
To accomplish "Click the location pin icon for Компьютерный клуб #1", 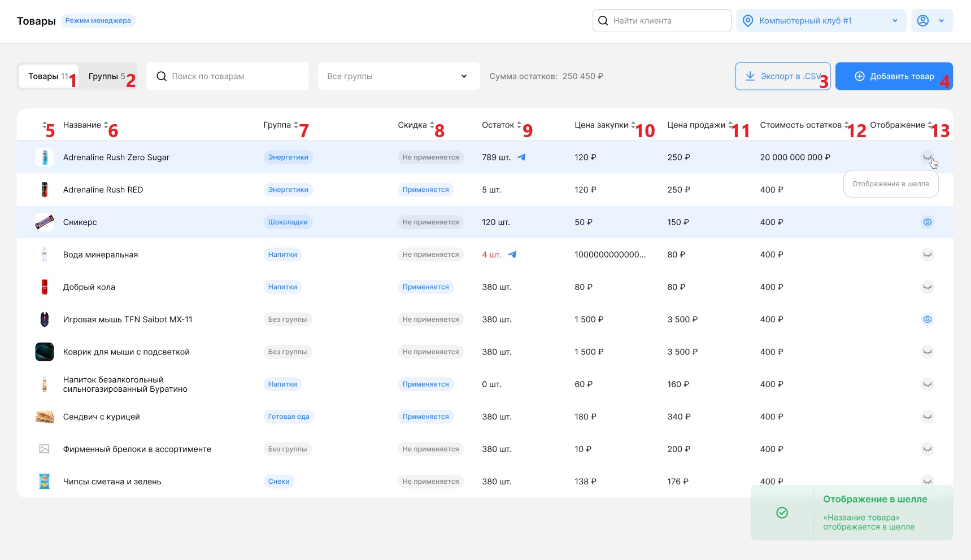I will tap(747, 21).
